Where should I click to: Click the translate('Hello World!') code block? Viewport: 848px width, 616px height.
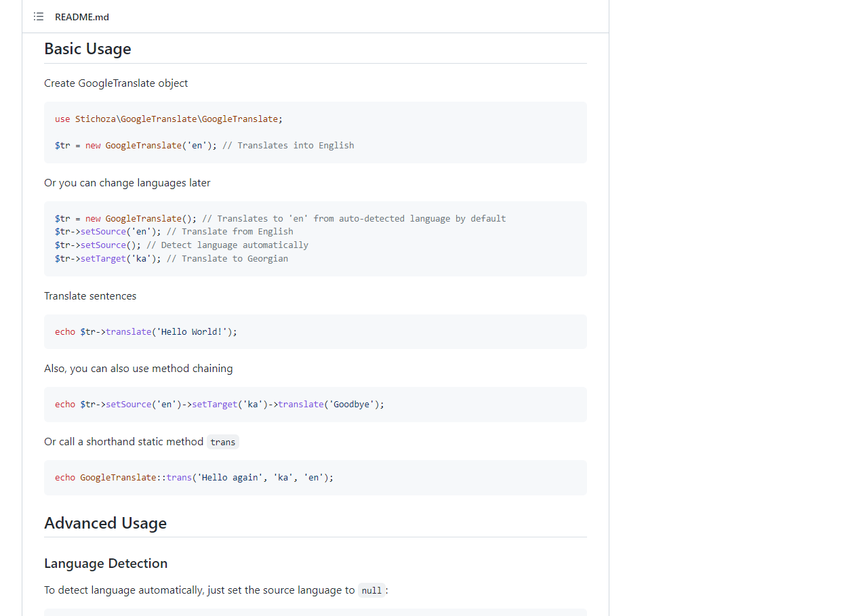click(x=146, y=332)
